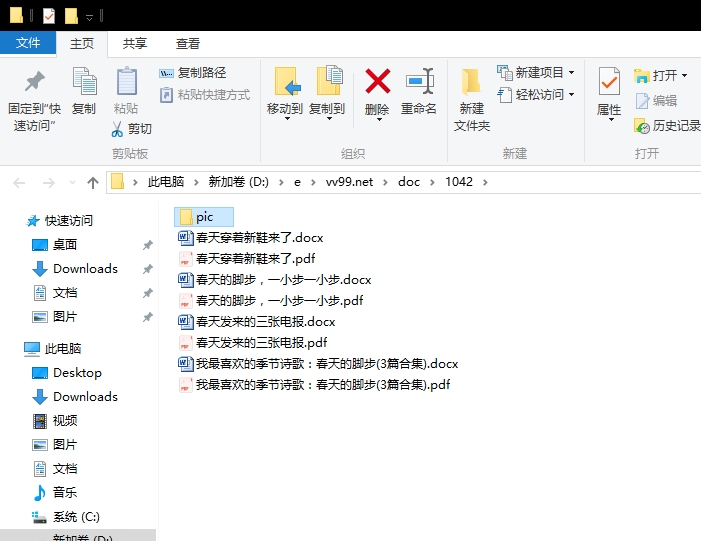
Task: Click the Cut (剪切) scissors icon
Action: pos(117,129)
